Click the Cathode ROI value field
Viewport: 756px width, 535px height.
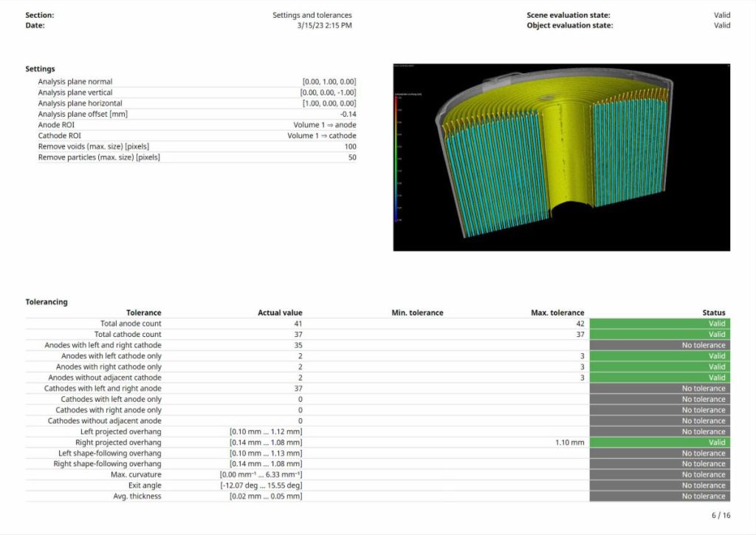coord(321,136)
